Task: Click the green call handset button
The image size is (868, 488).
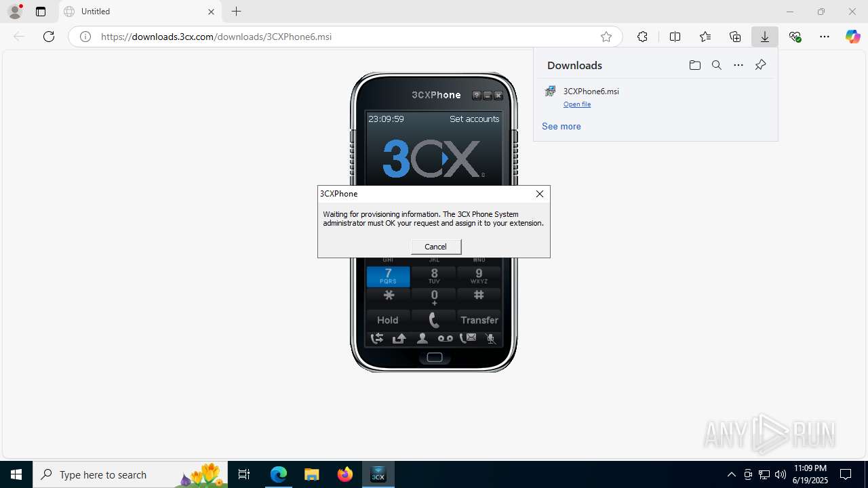Action: point(434,320)
